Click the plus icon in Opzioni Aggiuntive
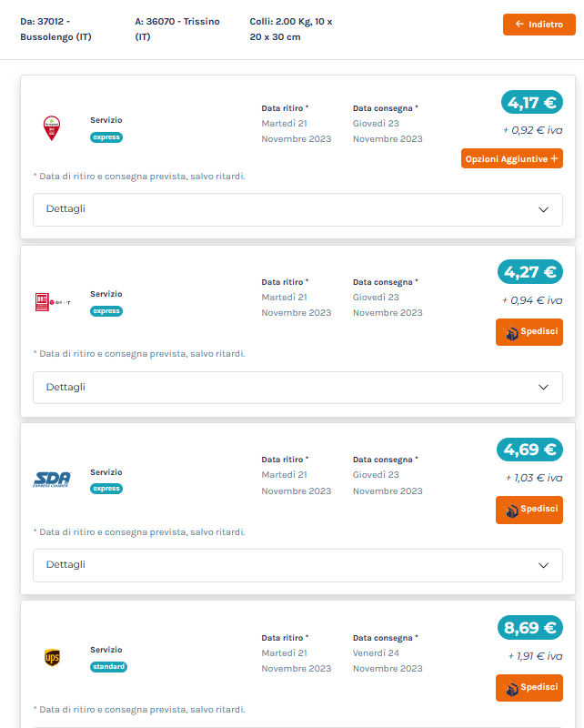 coord(554,158)
